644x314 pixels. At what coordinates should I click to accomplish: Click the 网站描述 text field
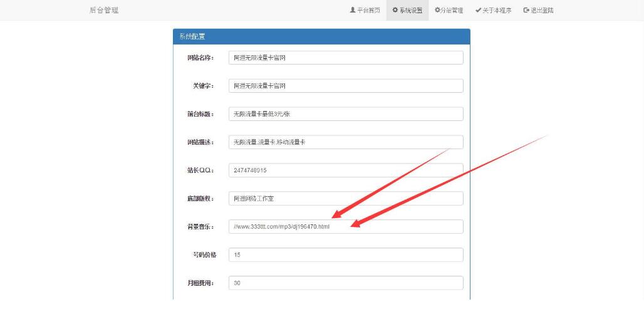[x=346, y=142]
